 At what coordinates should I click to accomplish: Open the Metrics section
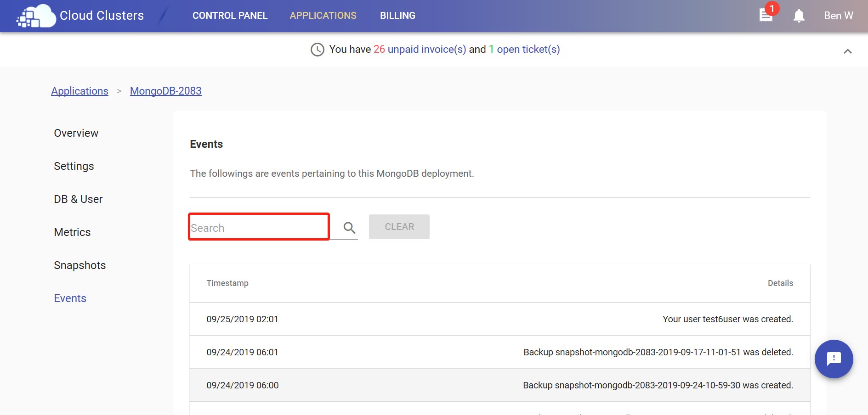pyautogui.click(x=72, y=232)
